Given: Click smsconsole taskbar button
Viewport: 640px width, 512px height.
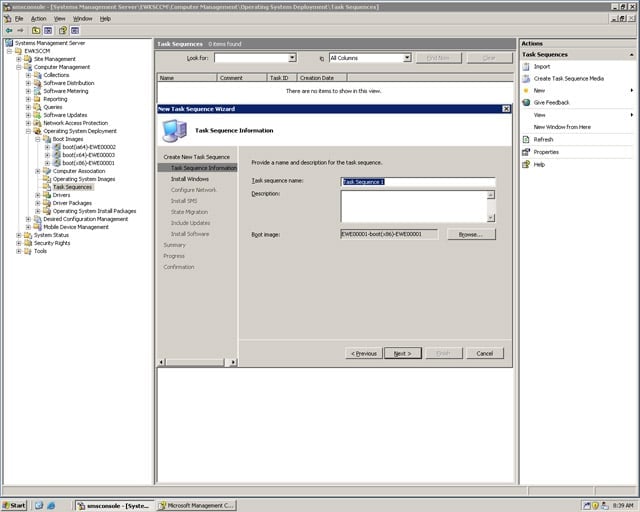Looking at the screenshot, I should pyautogui.click(x=114, y=505).
